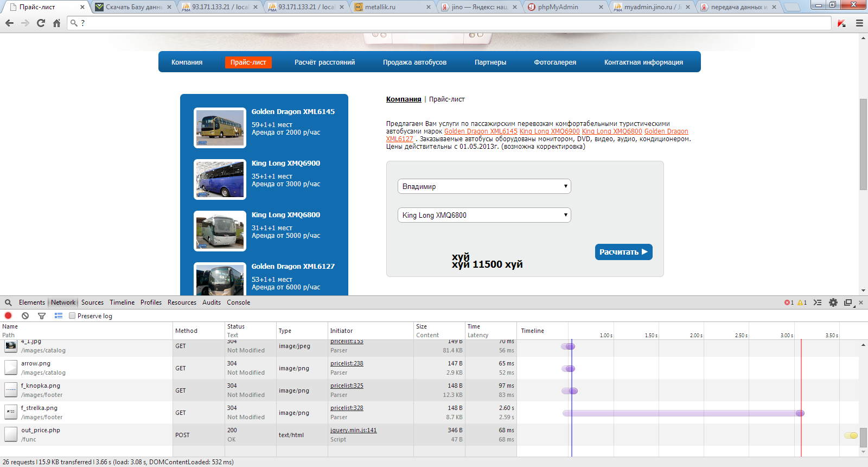Open the Resources panel

(182, 302)
